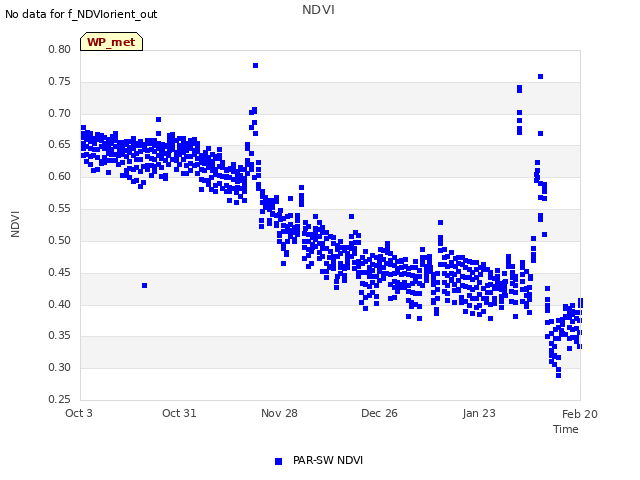Click the 0.80 y-axis tick label
Screen dimensions: 640x480
(x=60, y=49)
